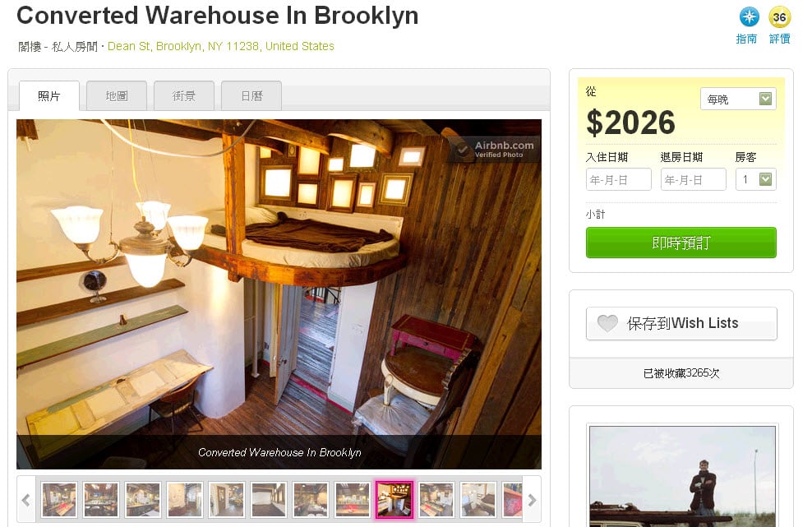This screenshot has height=527, width=812.
Task: Go to previous thumbnails with left arrow
Action: click(x=26, y=500)
